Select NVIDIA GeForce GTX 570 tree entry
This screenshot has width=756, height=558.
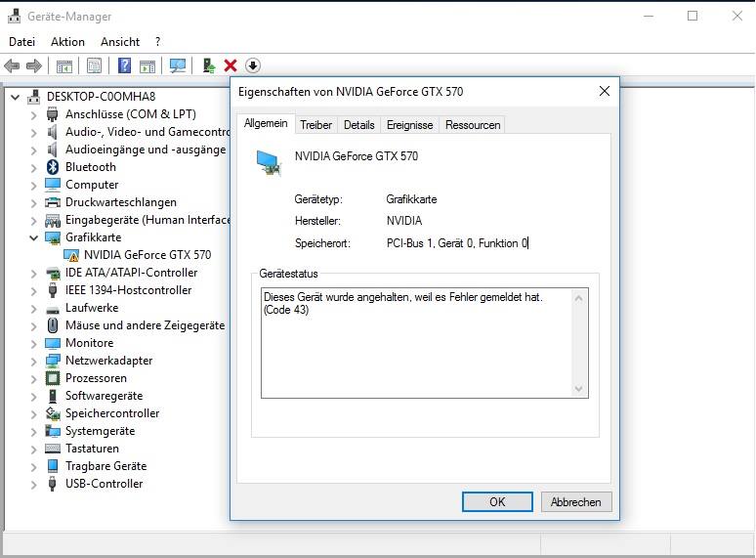(x=147, y=255)
